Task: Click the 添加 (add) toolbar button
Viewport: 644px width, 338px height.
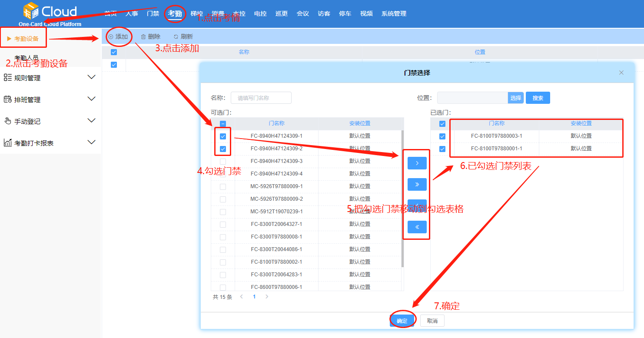Action: click(119, 37)
